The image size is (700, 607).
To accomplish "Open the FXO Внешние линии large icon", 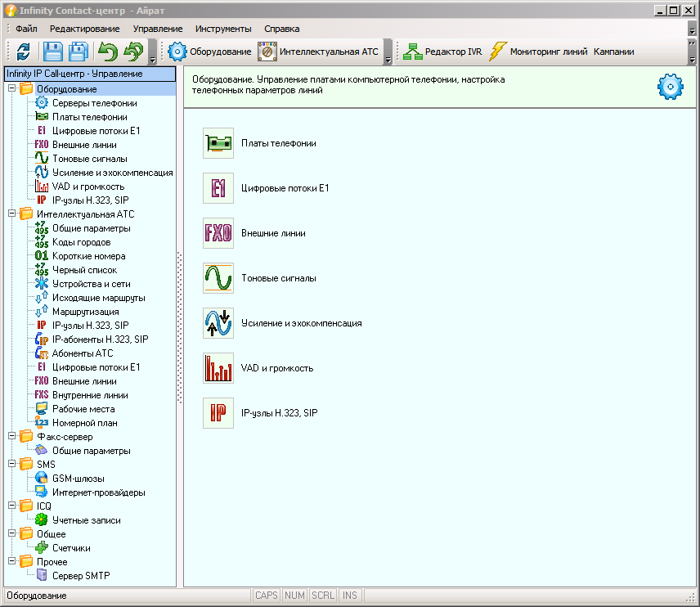I will click(218, 233).
